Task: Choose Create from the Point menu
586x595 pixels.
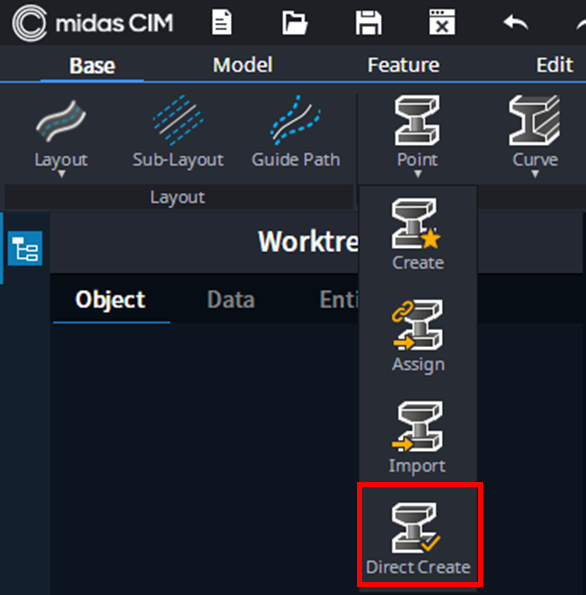Action: pyautogui.click(x=417, y=234)
